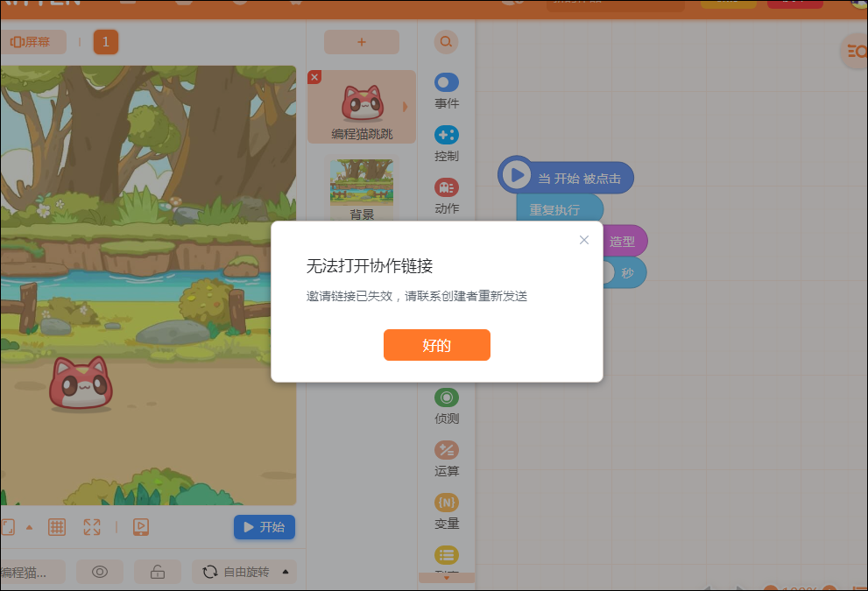
Task: Open the 控制 block category
Action: click(x=447, y=144)
